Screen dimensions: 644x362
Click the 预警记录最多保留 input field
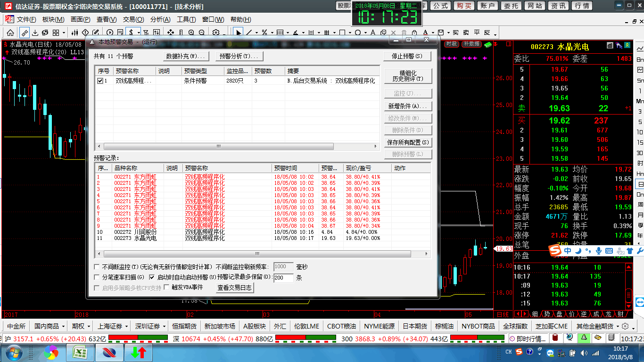[283, 278]
